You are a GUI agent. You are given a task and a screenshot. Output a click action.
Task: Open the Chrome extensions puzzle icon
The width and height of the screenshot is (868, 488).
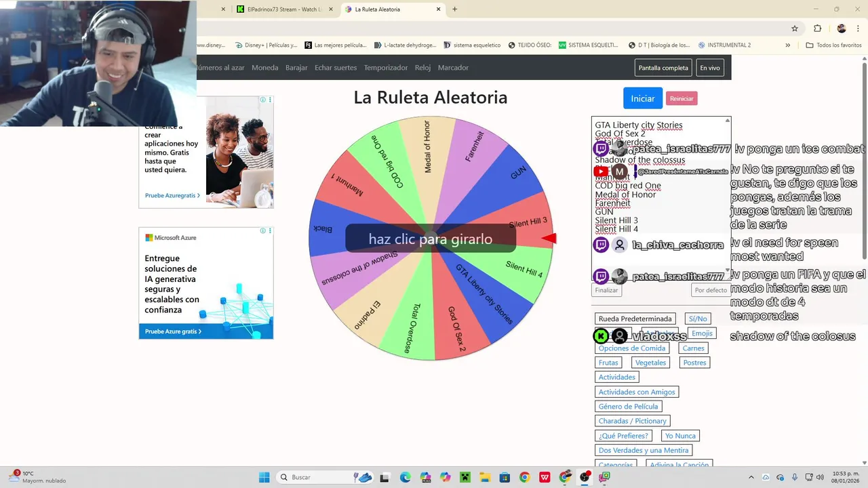click(817, 28)
